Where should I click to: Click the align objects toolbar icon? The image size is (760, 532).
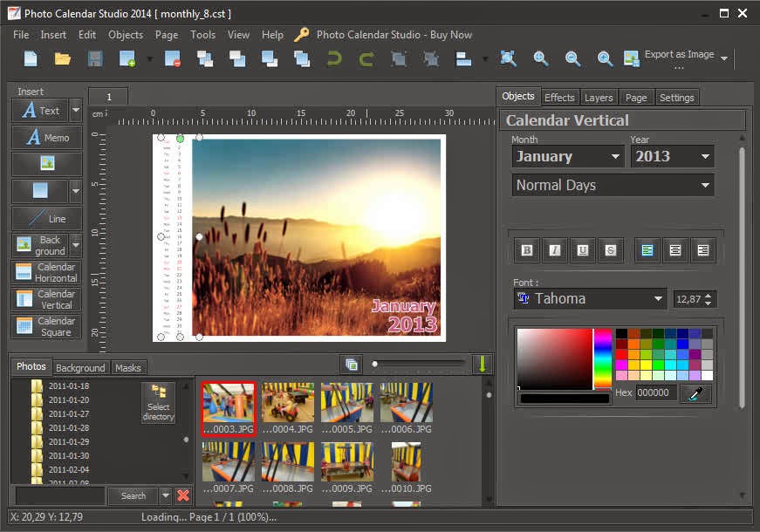pyautogui.click(x=464, y=58)
